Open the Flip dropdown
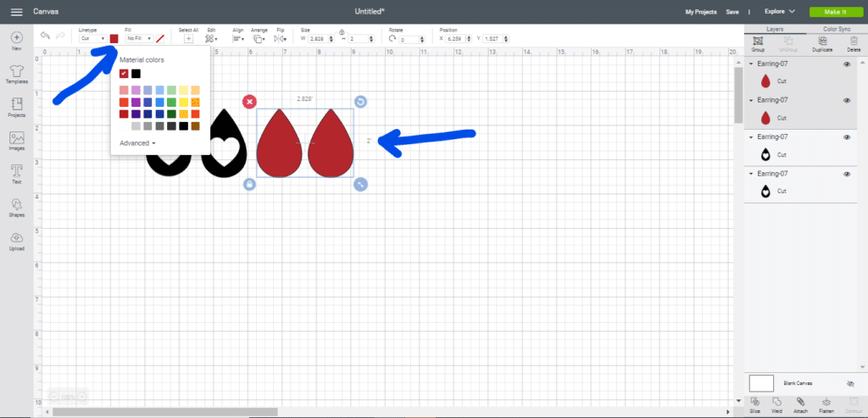 (280, 39)
